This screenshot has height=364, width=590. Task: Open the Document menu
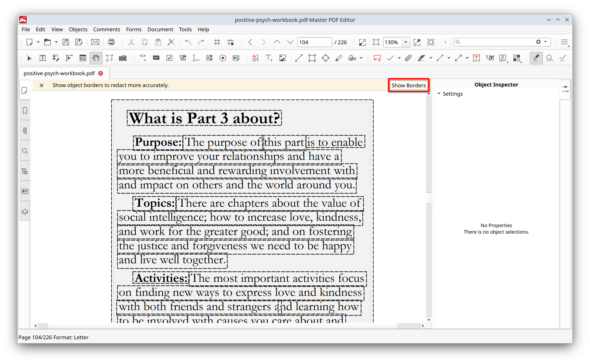pyautogui.click(x=160, y=29)
